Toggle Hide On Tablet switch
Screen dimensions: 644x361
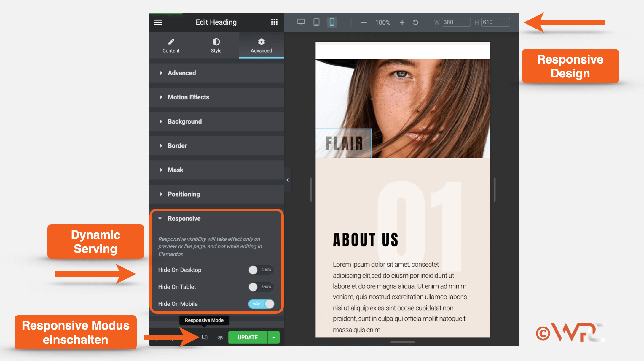pyautogui.click(x=261, y=287)
